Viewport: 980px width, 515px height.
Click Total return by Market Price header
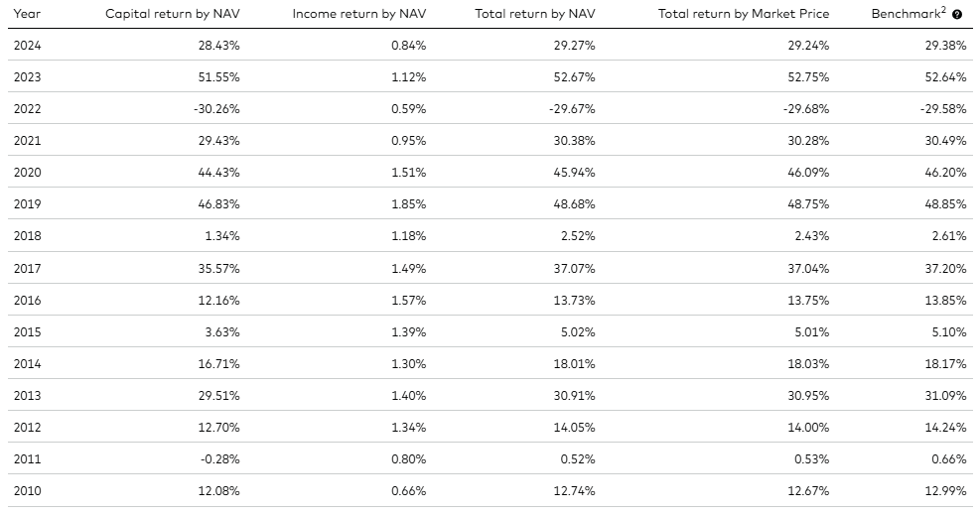tap(744, 15)
